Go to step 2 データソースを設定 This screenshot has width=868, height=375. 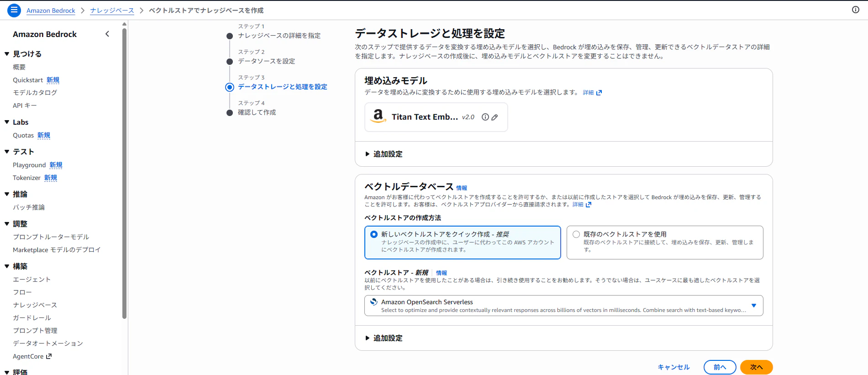[x=266, y=61]
